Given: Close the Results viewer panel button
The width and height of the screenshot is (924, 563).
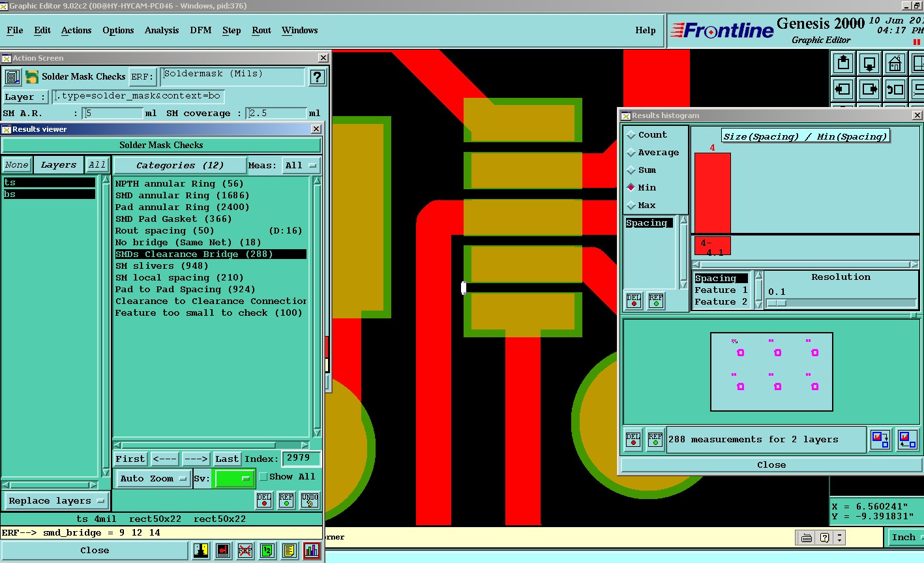Looking at the screenshot, I should pyautogui.click(x=95, y=551).
